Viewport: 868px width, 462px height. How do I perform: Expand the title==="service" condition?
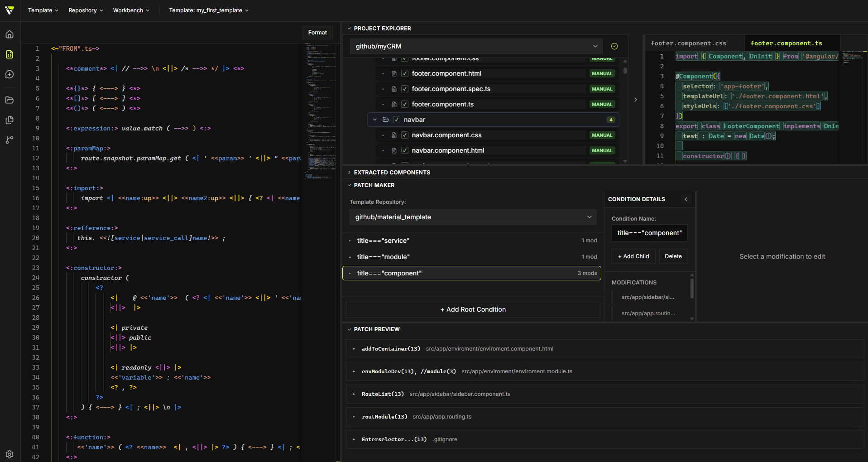pyautogui.click(x=350, y=241)
